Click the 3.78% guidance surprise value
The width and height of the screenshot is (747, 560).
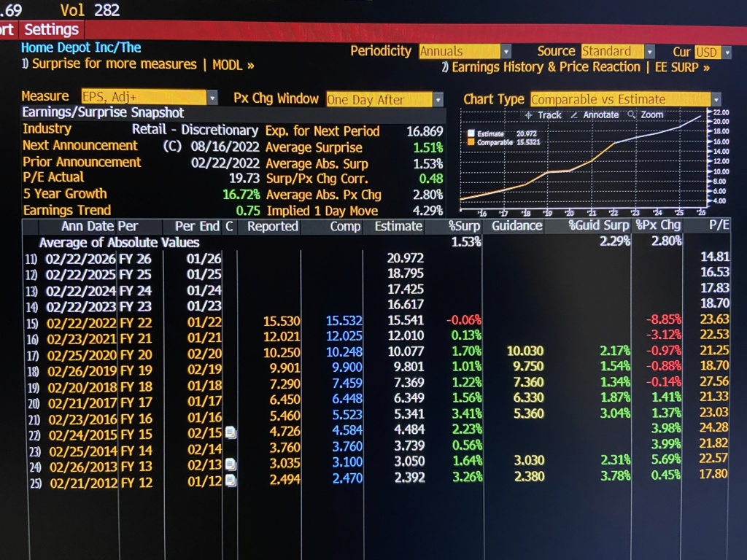tap(615, 475)
